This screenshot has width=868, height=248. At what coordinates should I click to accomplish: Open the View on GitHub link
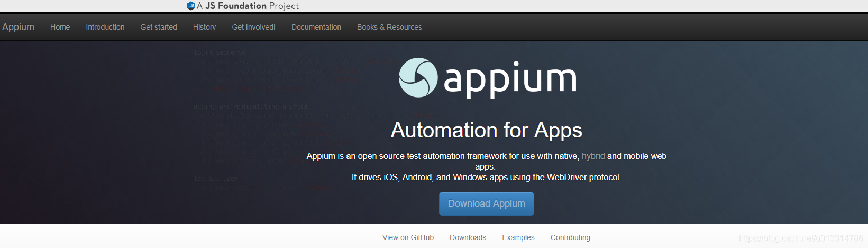[x=408, y=237]
